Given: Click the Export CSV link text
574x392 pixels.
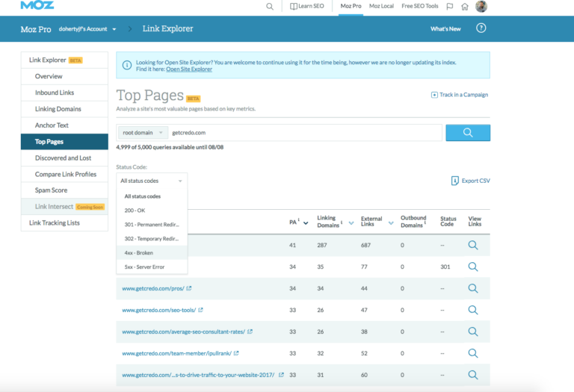Looking at the screenshot, I should tap(475, 181).
